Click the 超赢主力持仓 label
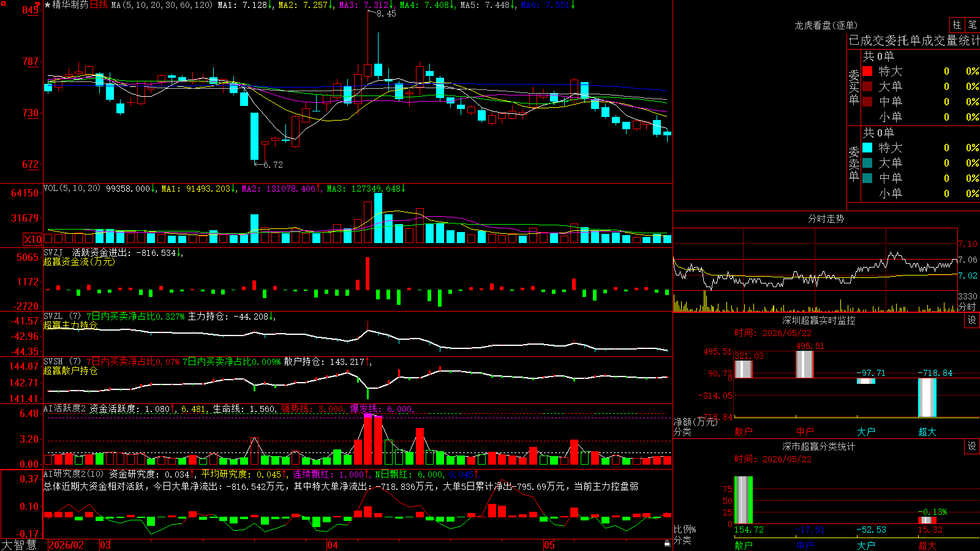The width and height of the screenshot is (980, 551). [x=70, y=325]
